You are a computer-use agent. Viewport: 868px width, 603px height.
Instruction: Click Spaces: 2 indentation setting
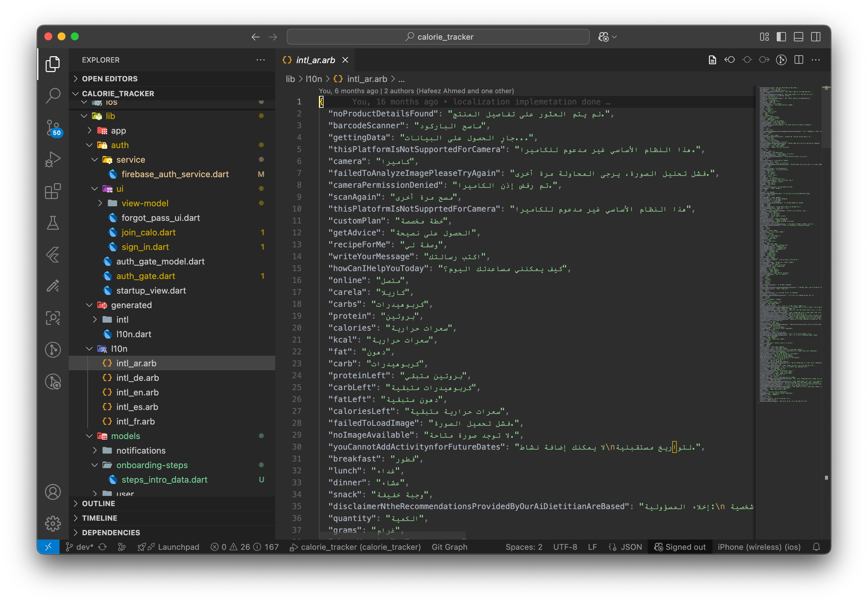(x=524, y=547)
